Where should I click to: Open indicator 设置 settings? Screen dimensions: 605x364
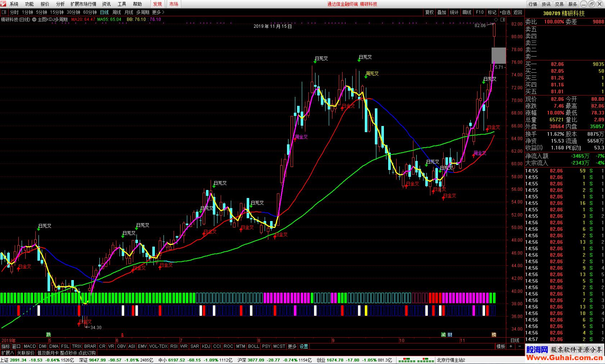click(304, 346)
